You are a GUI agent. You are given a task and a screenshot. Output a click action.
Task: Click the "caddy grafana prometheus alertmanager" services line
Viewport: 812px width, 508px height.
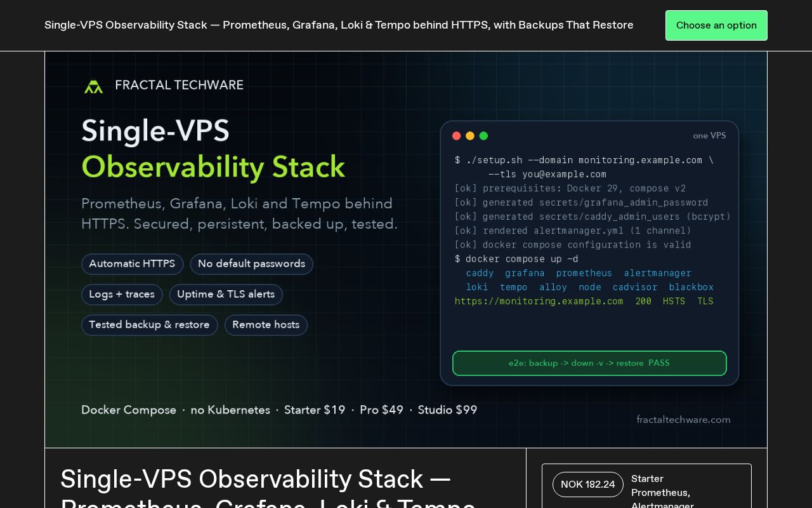pyautogui.click(x=579, y=273)
